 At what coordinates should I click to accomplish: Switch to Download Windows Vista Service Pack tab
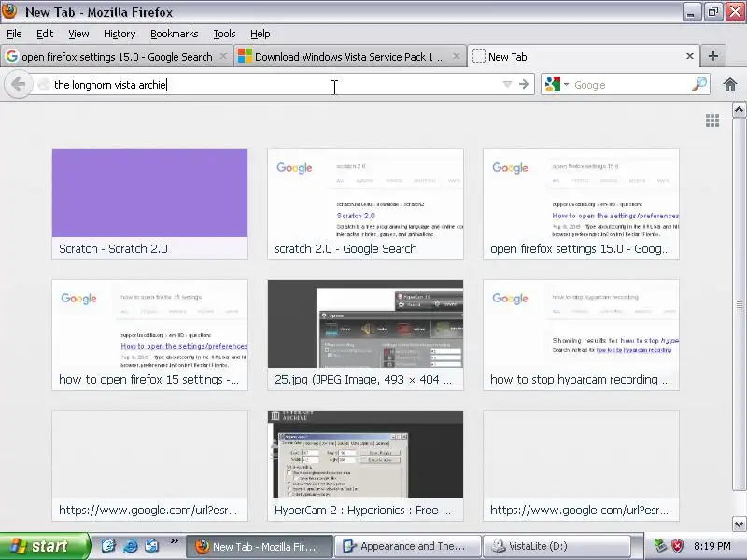click(x=350, y=56)
